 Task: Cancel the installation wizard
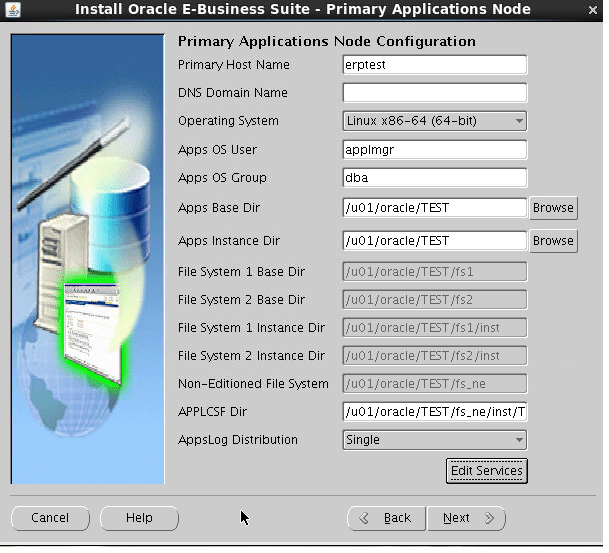tap(50, 518)
